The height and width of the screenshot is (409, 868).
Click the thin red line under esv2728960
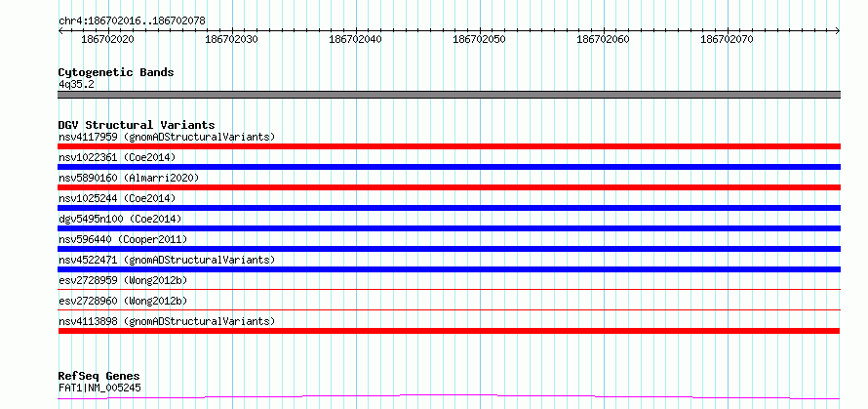pos(449,309)
